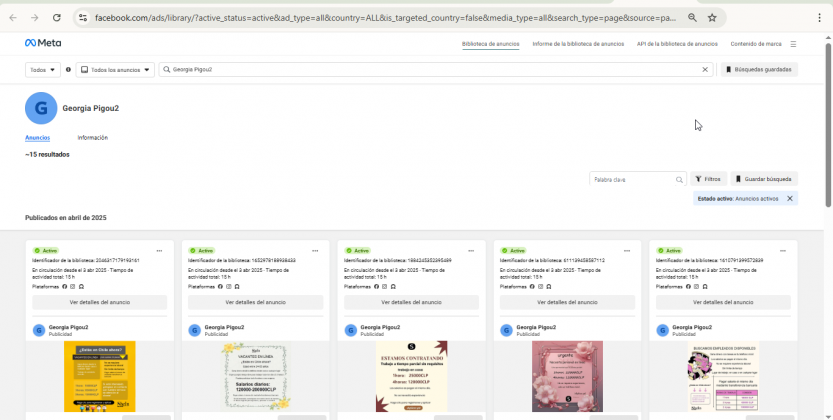Click Georgia Pigou2 name on 'Estamos contratando' card

[x=380, y=327]
